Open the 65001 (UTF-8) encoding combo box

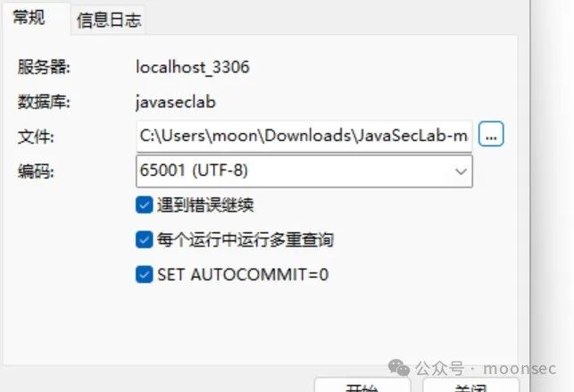[304, 171]
